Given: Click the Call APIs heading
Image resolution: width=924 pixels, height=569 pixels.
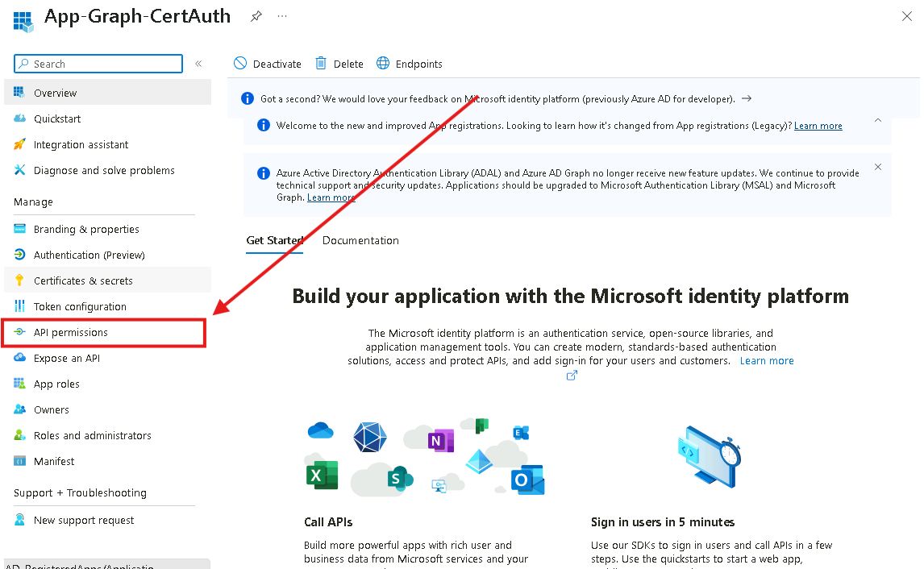Looking at the screenshot, I should [328, 522].
